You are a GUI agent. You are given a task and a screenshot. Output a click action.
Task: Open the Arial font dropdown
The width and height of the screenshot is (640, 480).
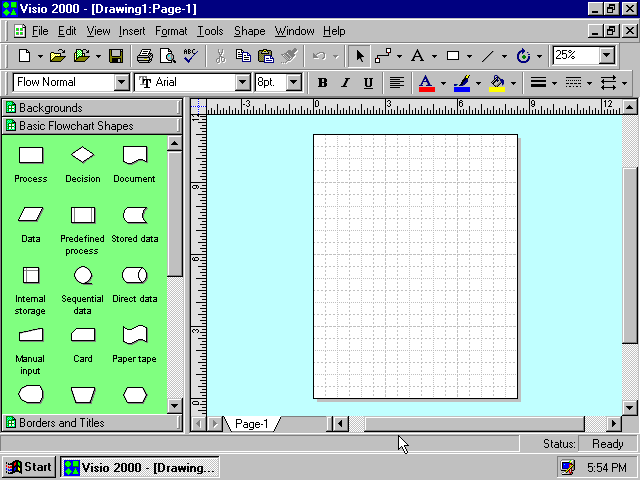(x=242, y=82)
